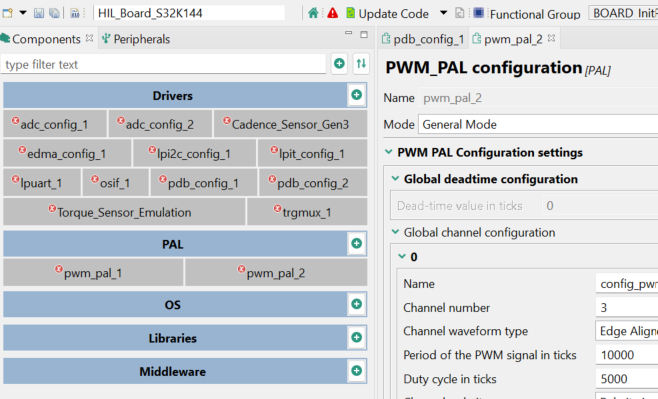This screenshot has height=399, width=658.
Task: Open the Mode dropdown showing General Mode
Action: coord(538,125)
